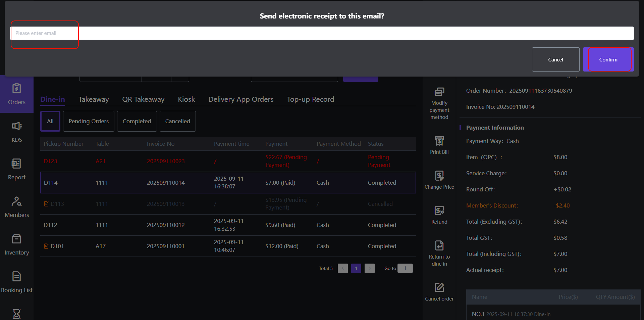Go to Members section

pyautogui.click(x=16, y=201)
